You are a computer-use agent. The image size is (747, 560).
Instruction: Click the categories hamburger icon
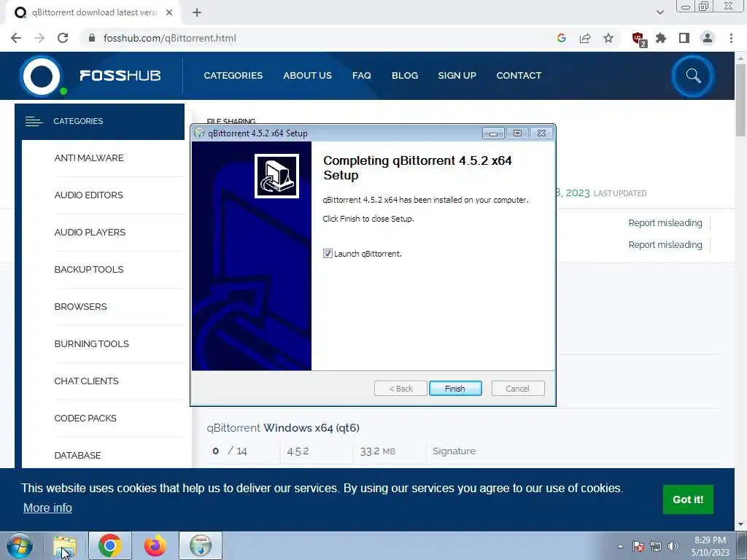click(x=34, y=122)
